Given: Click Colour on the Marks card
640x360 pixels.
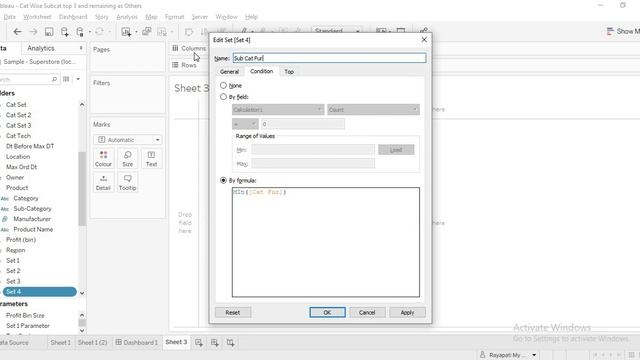Looking at the screenshot, I should pos(103,159).
